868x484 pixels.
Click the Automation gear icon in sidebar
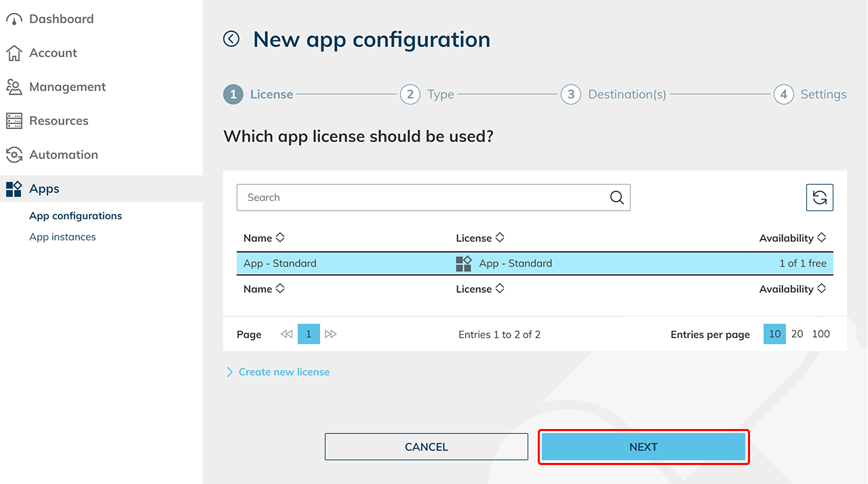tap(14, 155)
